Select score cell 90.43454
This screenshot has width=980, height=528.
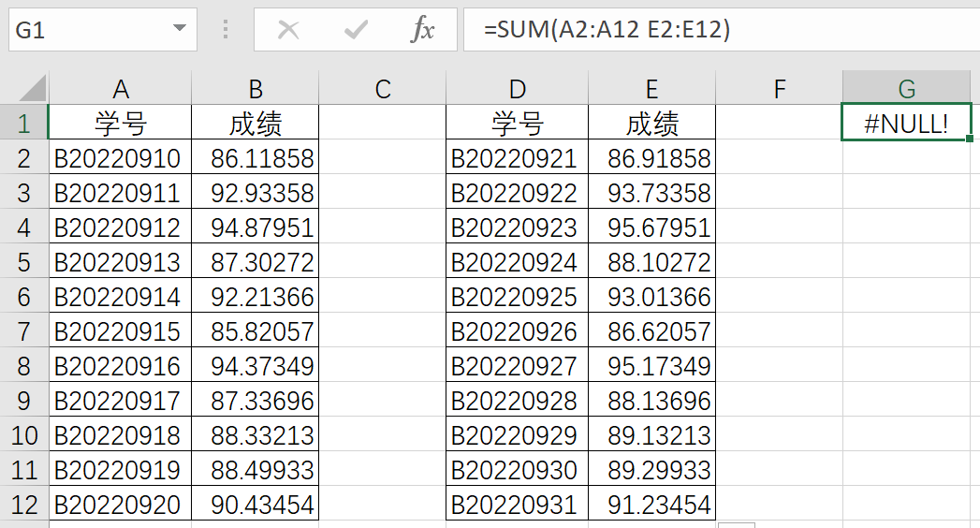(255, 504)
